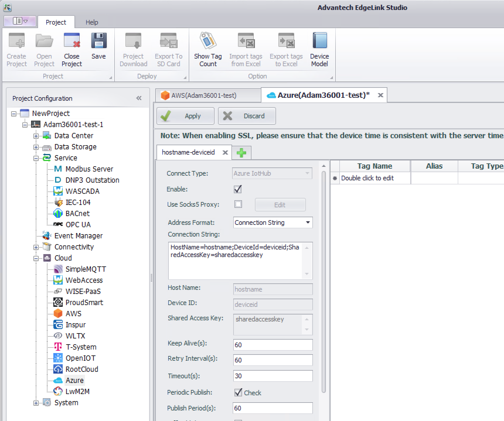
Task: Click the Socks5 Proxy Edit button
Action: (x=280, y=205)
